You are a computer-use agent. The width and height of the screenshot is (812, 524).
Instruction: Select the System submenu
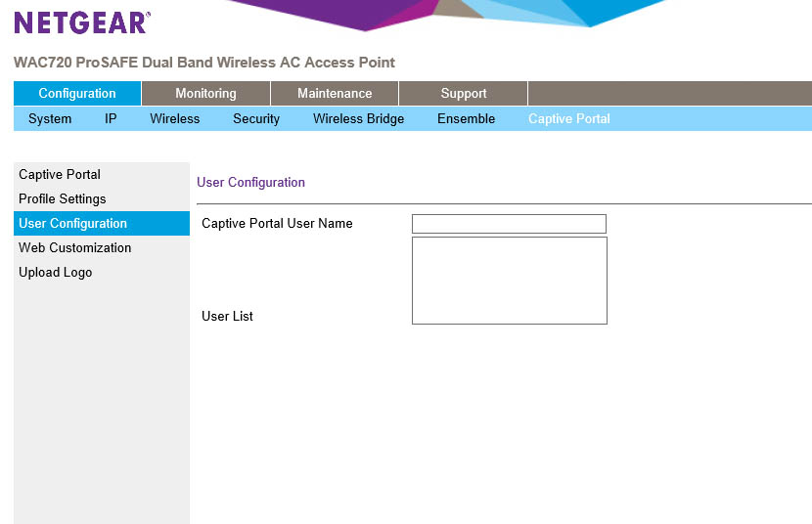pyautogui.click(x=50, y=118)
